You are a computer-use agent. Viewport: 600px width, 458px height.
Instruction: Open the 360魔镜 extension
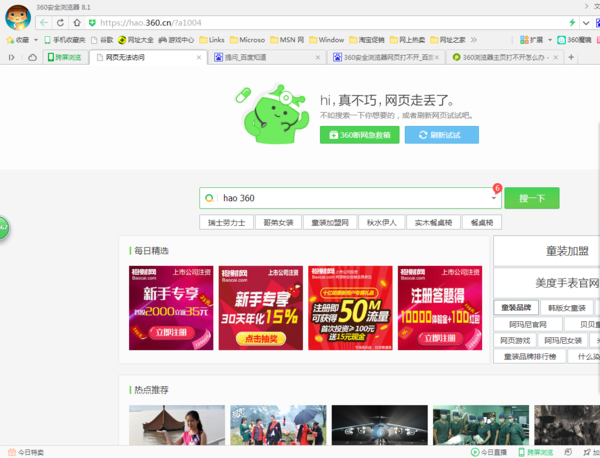point(574,40)
